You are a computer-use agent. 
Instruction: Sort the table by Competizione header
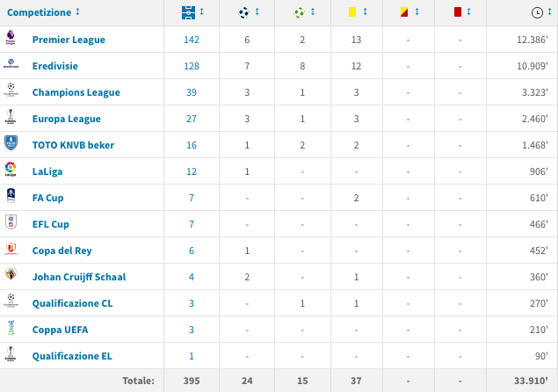(43, 12)
